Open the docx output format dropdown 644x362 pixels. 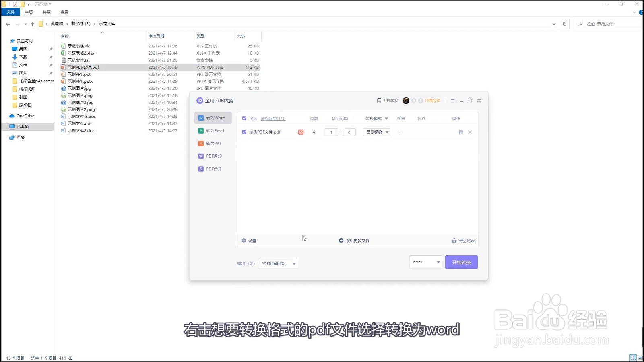[x=425, y=262]
